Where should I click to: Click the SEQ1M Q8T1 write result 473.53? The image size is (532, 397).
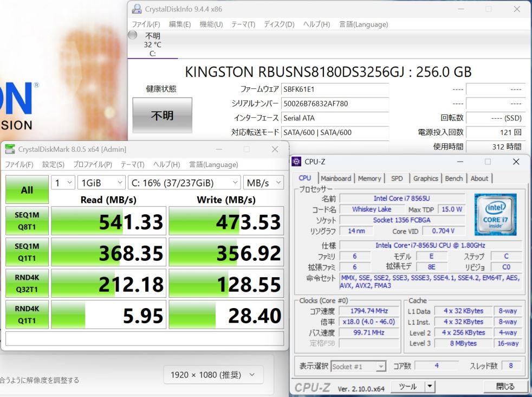pos(226,221)
